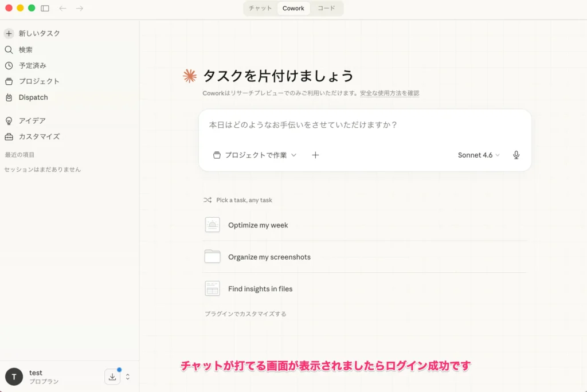
Task: Click the microphone icon for voice input
Action: pyautogui.click(x=516, y=155)
